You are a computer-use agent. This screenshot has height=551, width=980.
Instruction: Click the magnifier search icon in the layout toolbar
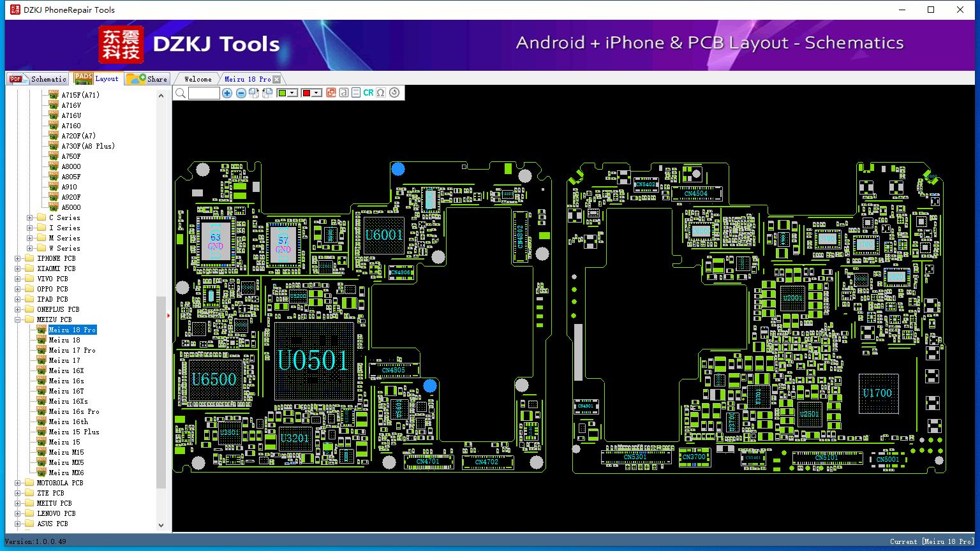pos(181,93)
